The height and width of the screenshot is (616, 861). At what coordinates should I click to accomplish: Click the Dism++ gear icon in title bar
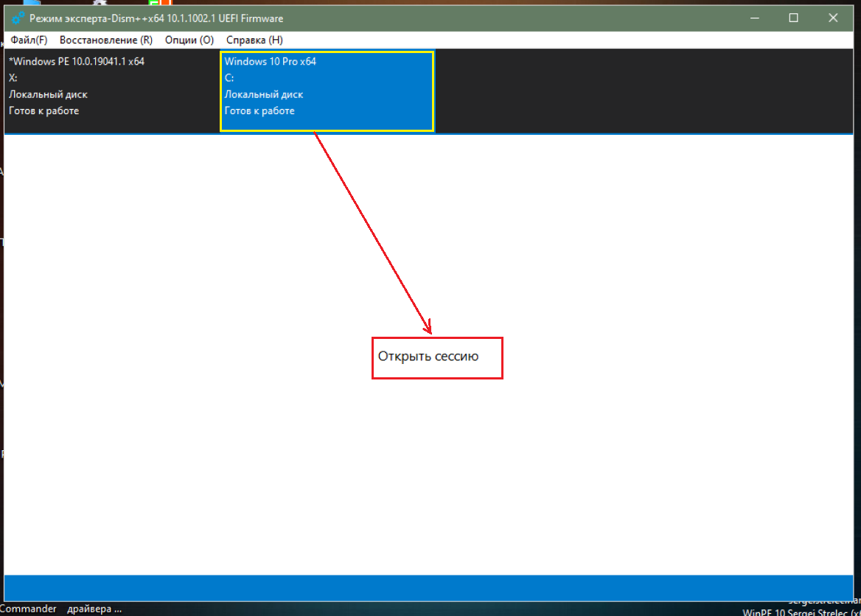(x=18, y=18)
